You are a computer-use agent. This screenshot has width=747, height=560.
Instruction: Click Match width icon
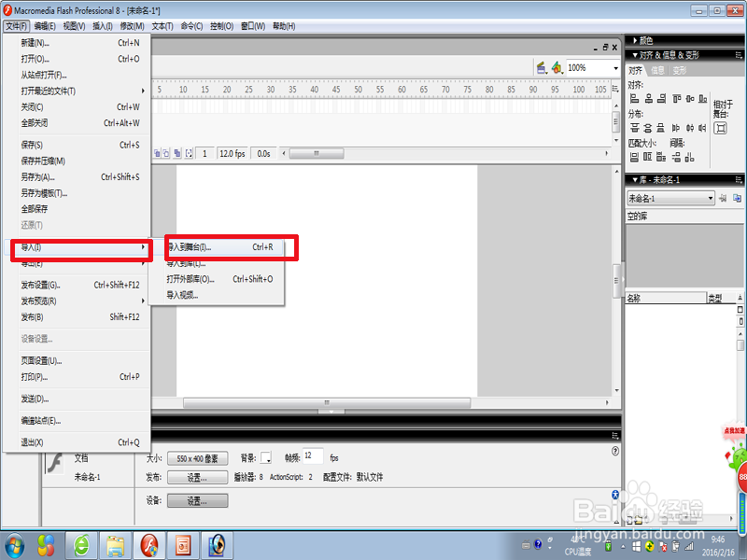(x=634, y=157)
